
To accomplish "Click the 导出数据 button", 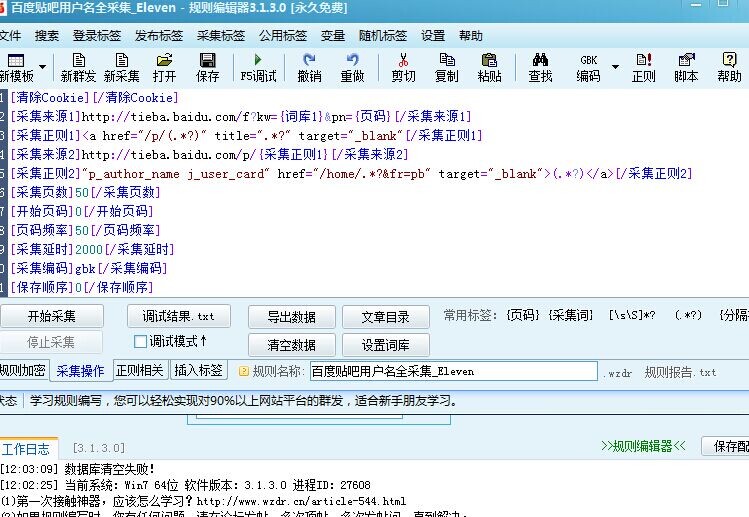I will click(x=291, y=317).
